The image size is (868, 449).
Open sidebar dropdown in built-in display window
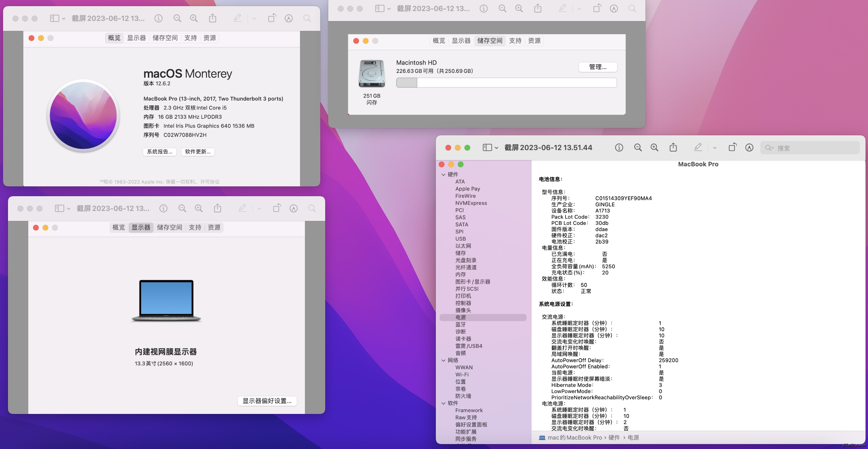click(63, 208)
